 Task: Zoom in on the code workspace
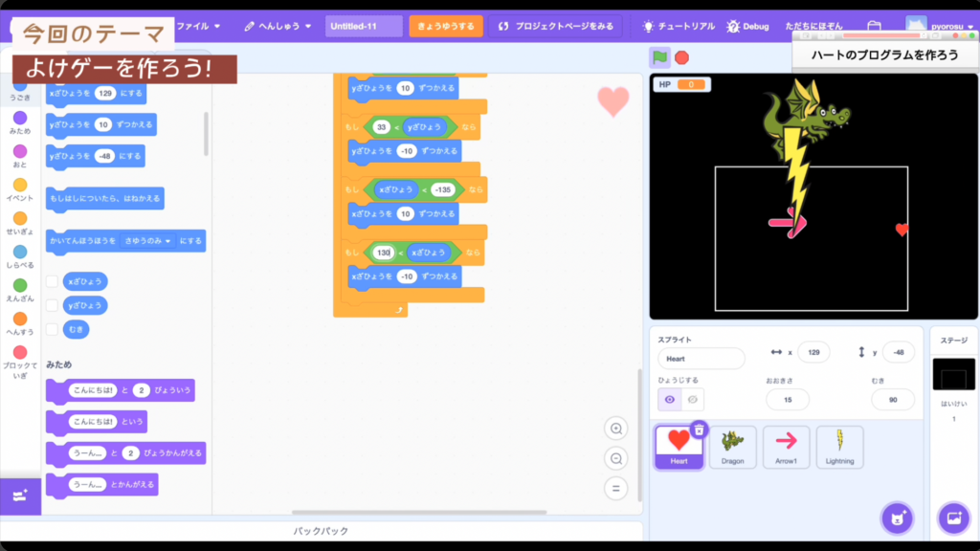pyautogui.click(x=616, y=429)
